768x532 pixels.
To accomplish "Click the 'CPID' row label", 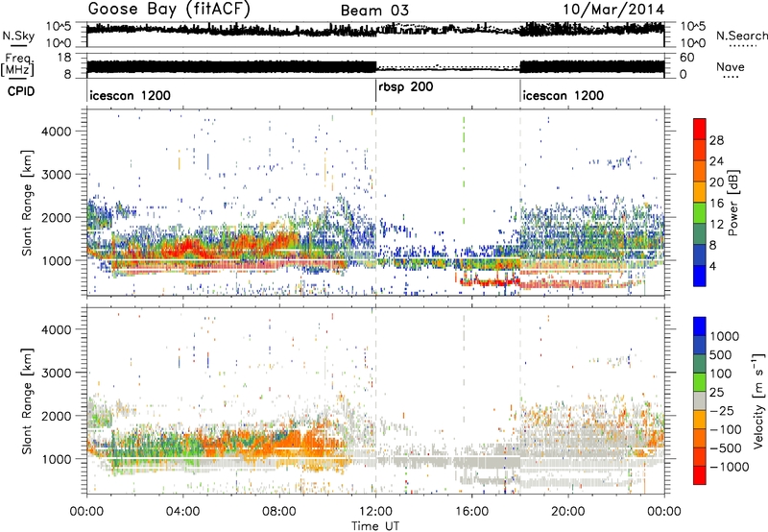I will (21, 91).
